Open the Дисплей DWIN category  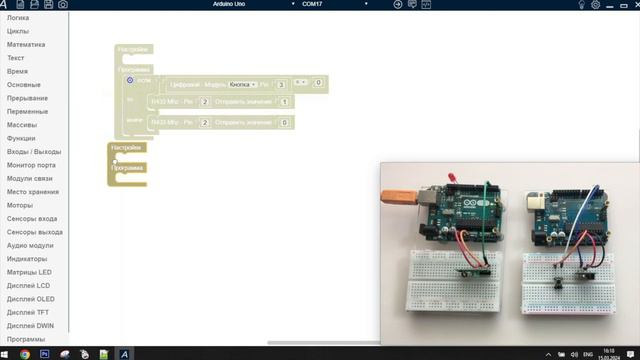pyautogui.click(x=30, y=326)
